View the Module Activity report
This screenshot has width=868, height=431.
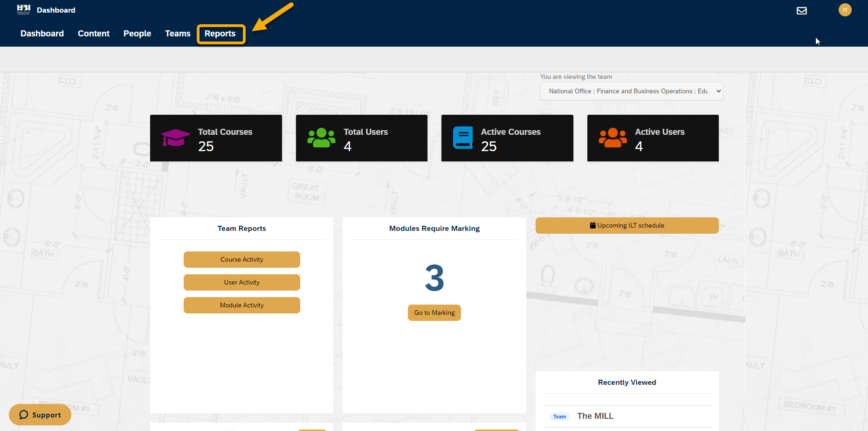pyautogui.click(x=241, y=305)
